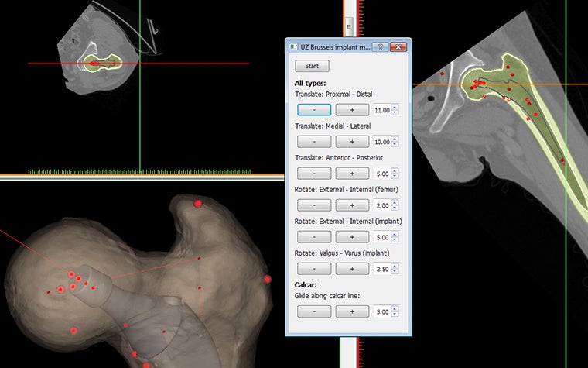Increase implant External - Internal rotation with up arrow

(395, 234)
